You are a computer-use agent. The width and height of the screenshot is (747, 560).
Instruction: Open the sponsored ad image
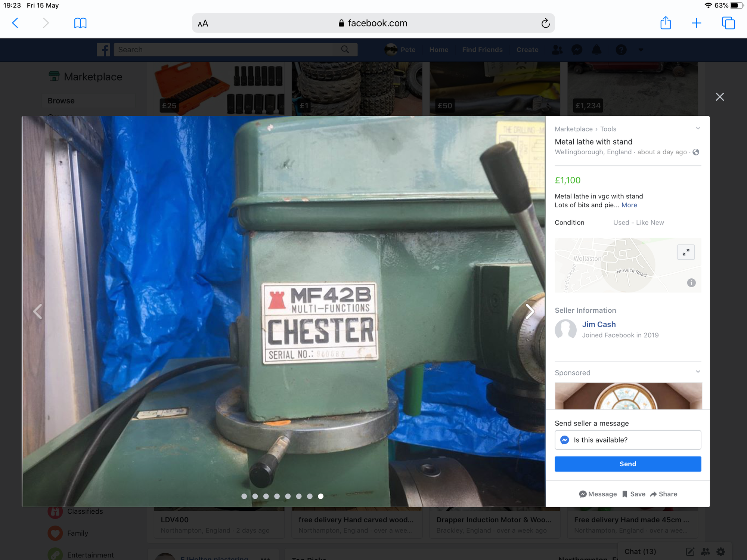click(628, 396)
